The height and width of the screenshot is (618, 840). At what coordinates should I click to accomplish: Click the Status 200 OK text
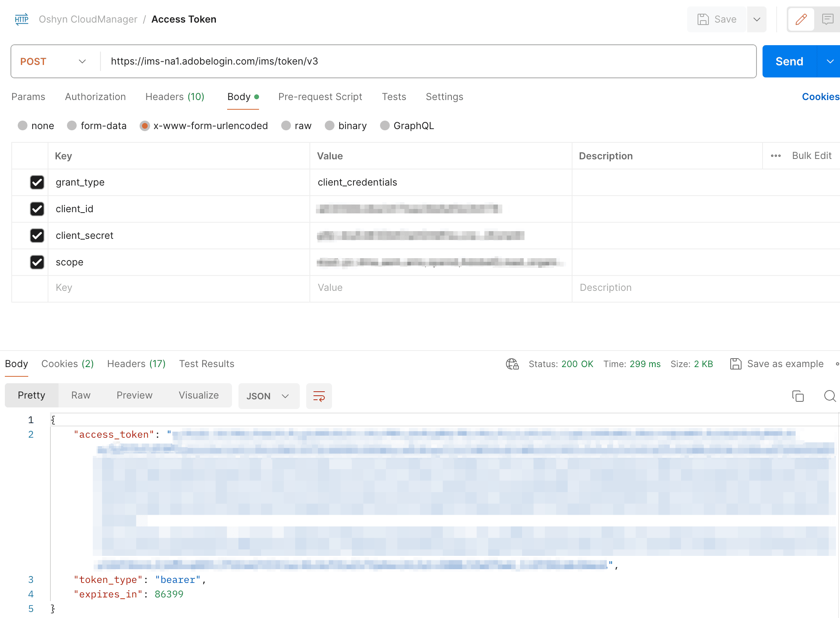tap(561, 364)
